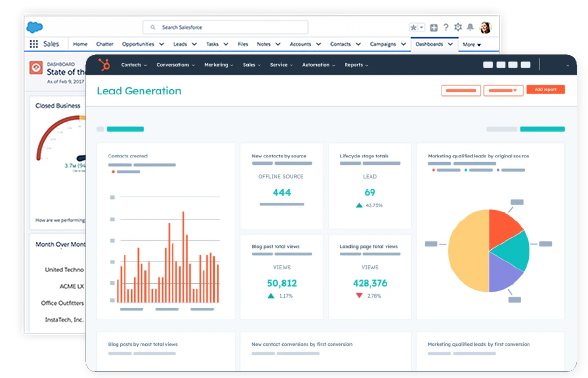
Task: Open the Contacts tab in Salesforce
Action: [340, 44]
